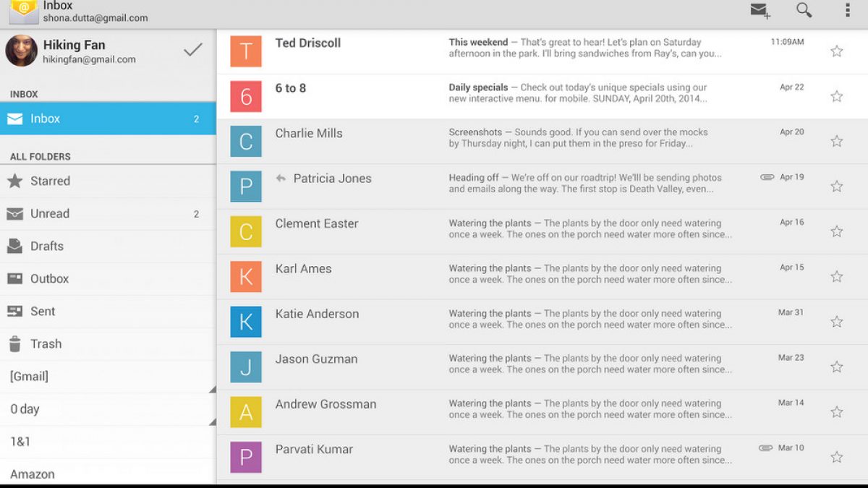Tap Ted Driscoll's orange T avatar
868x488 pixels.
(246, 51)
